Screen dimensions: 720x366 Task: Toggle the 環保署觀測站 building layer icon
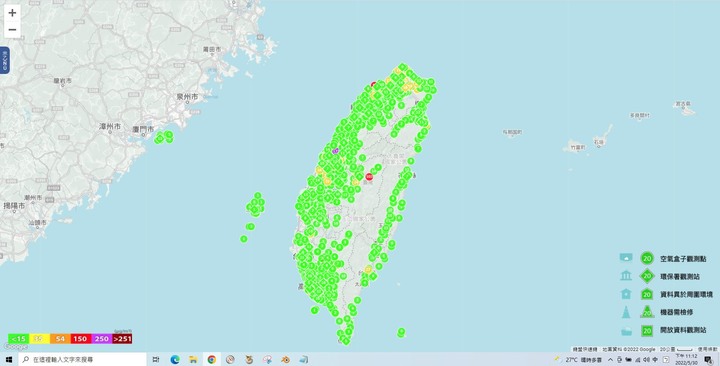click(626, 276)
